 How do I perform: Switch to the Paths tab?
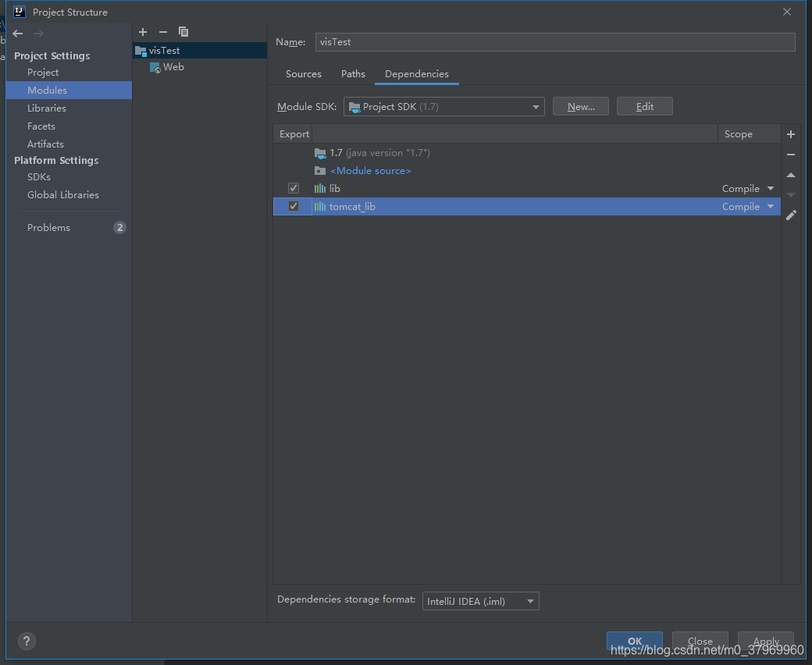coord(353,74)
